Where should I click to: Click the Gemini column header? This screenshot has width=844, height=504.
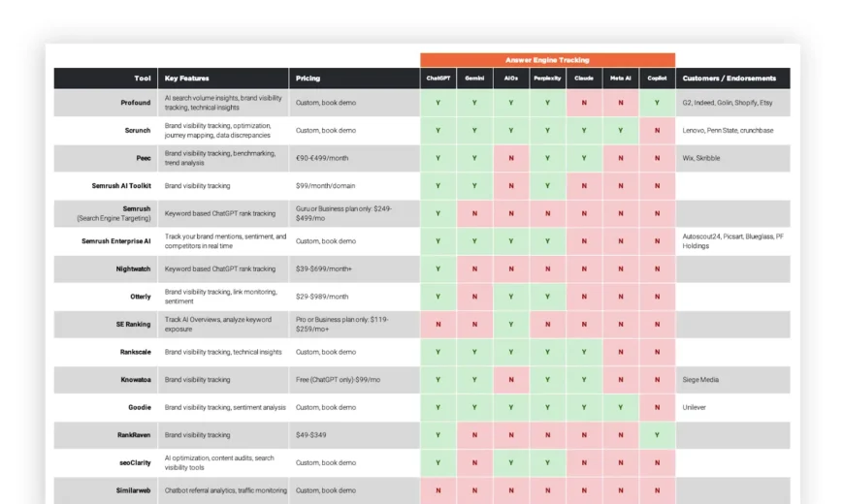point(474,78)
